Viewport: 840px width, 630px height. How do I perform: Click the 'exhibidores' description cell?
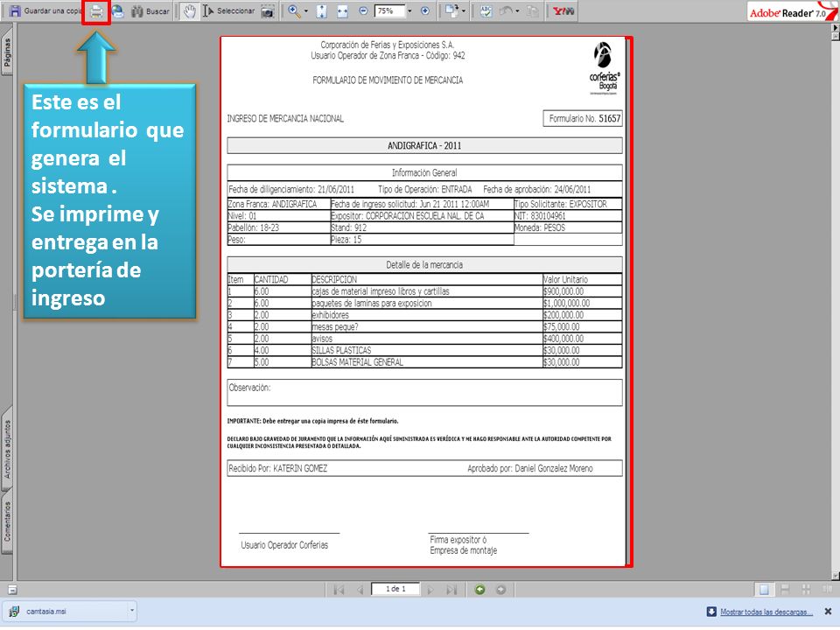point(426,315)
